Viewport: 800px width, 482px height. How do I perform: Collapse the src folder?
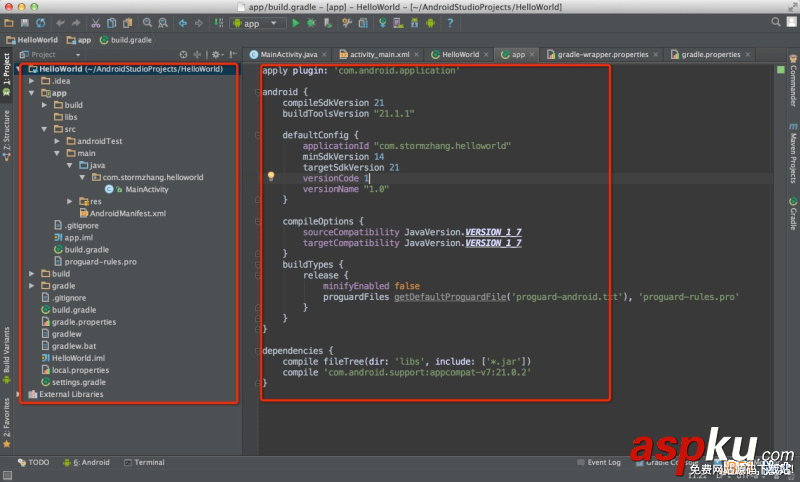pos(44,129)
